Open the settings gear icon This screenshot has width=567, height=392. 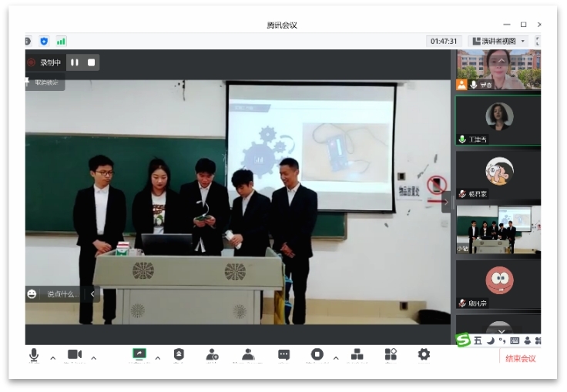click(424, 354)
